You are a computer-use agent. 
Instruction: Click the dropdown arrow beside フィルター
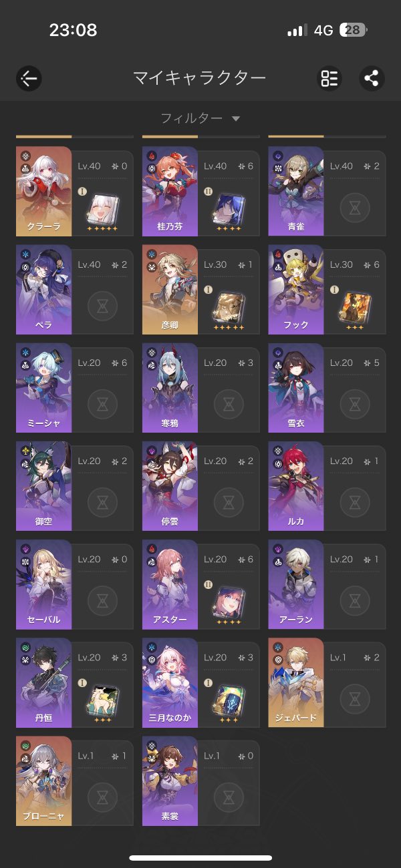235,119
